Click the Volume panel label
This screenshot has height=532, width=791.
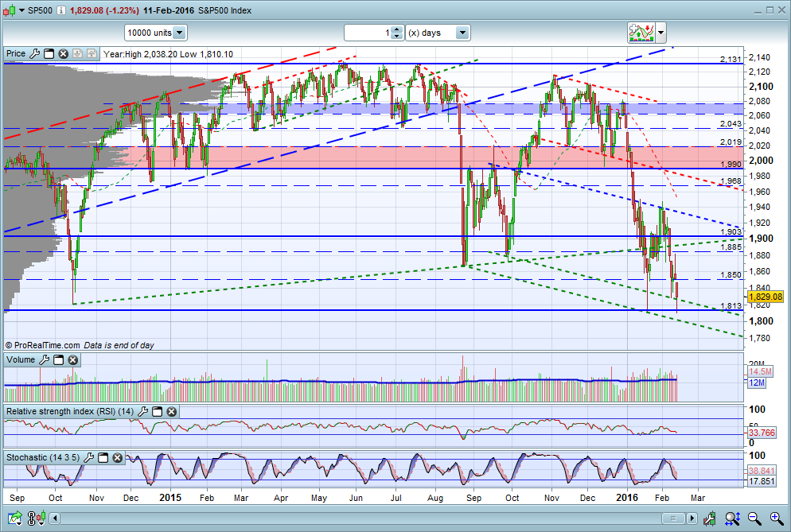[x=21, y=359]
